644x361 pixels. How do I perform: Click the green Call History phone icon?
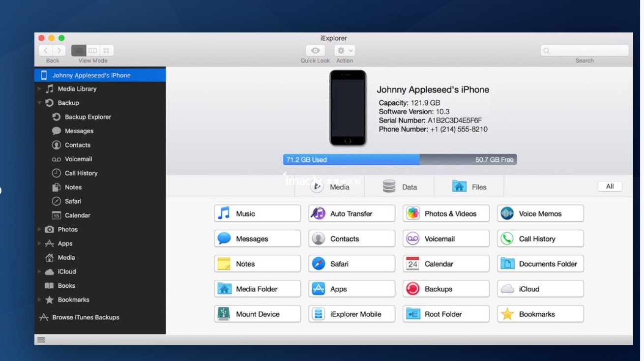[x=507, y=239]
